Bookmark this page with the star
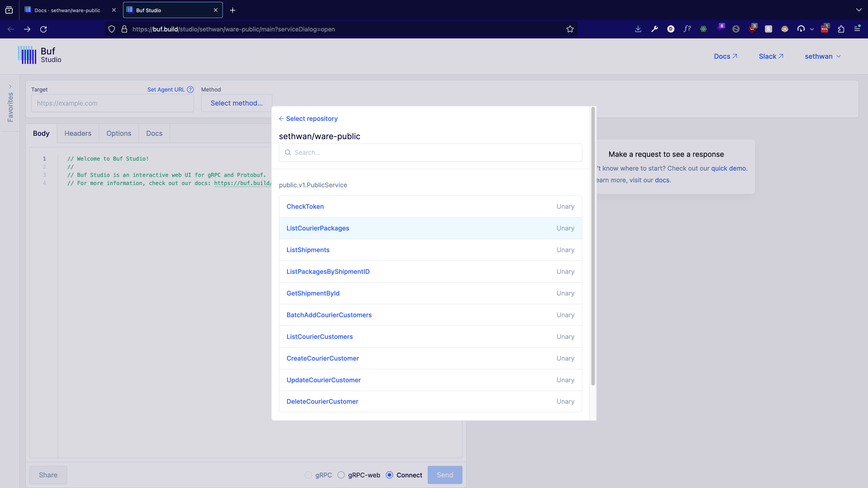868x488 pixels. [x=570, y=29]
